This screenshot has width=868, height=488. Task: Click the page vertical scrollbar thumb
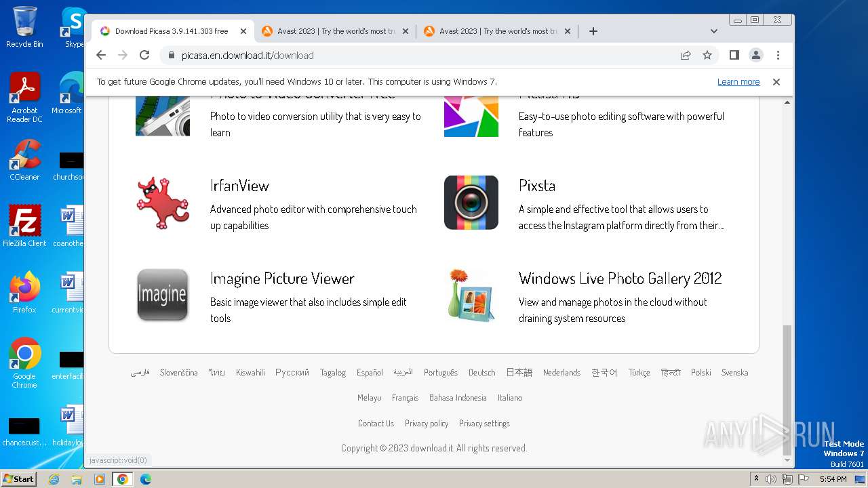787,390
